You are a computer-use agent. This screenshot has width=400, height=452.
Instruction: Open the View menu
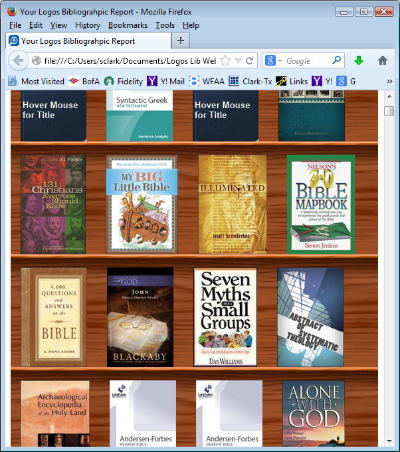pos(59,25)
